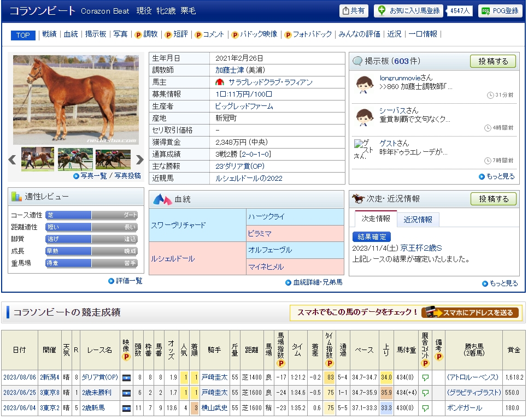
Task: Open stable comment icon for 2歳未勝利 row
Action: (425, 392)
